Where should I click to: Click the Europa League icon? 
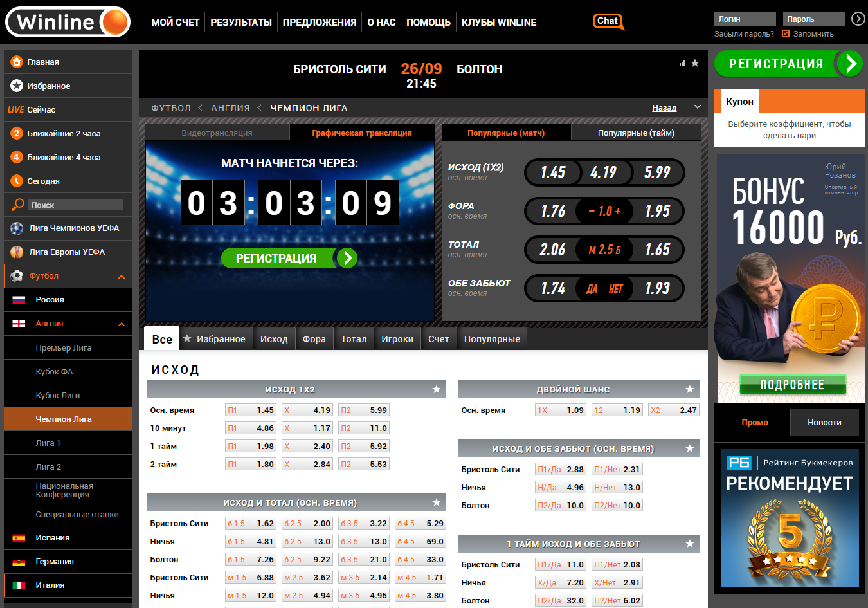point(17,252)
